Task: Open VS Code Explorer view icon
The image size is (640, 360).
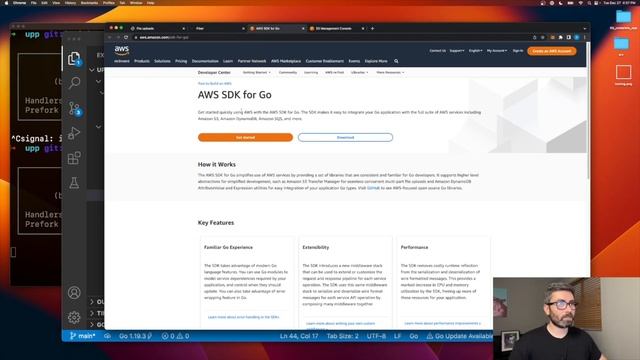Action: coord(74,58)
